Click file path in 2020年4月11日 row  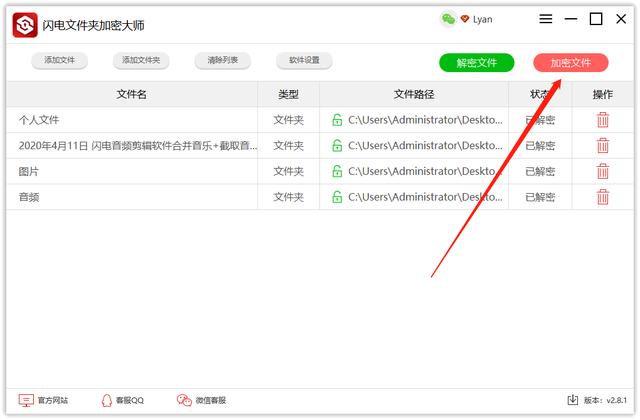tap(425, 146)
